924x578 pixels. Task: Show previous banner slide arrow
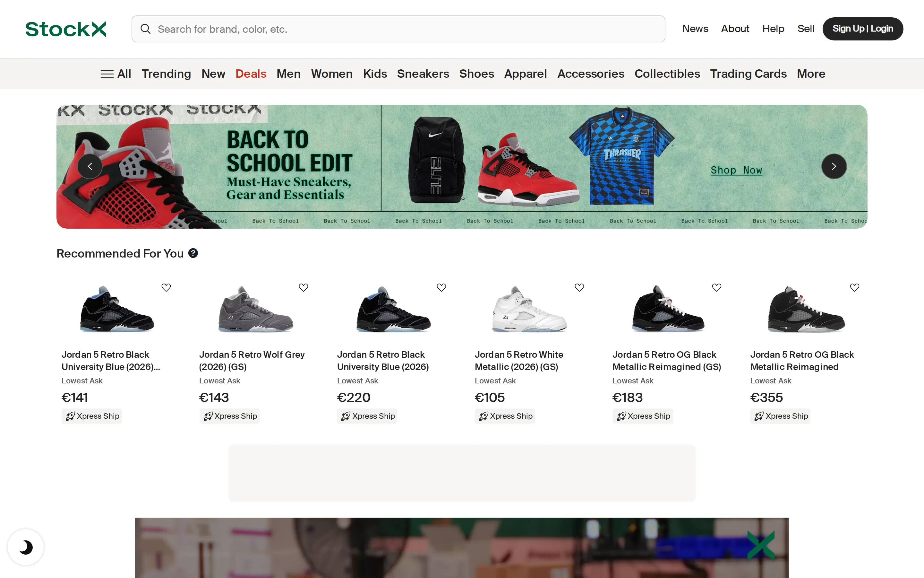90,166
